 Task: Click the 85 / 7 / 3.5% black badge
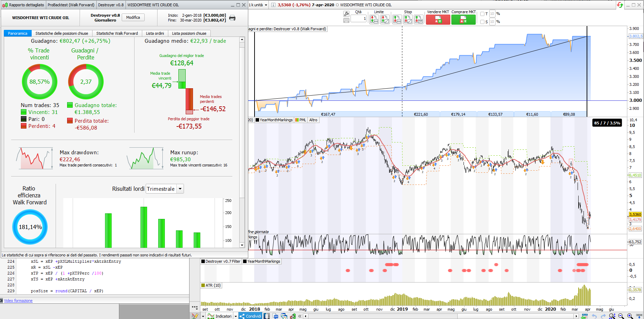[607, 123]
